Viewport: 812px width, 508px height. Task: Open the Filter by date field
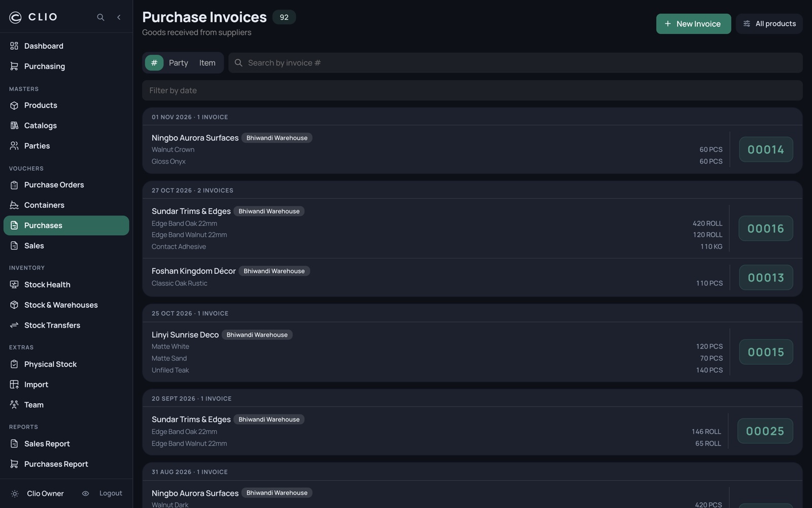point(472,90)
